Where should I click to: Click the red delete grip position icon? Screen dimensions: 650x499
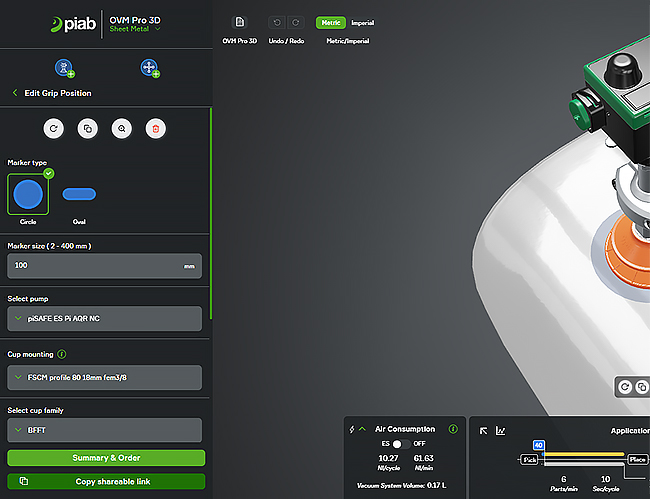coord(156,128)
